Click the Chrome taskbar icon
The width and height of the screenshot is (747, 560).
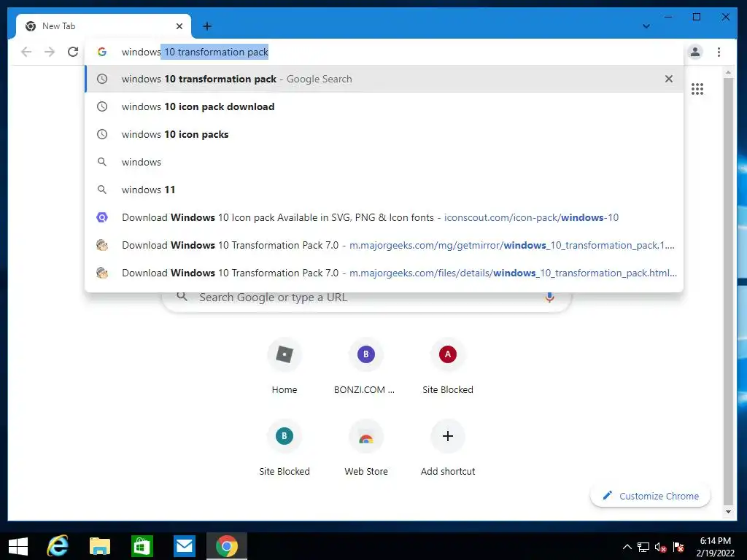tap(227, 546)
